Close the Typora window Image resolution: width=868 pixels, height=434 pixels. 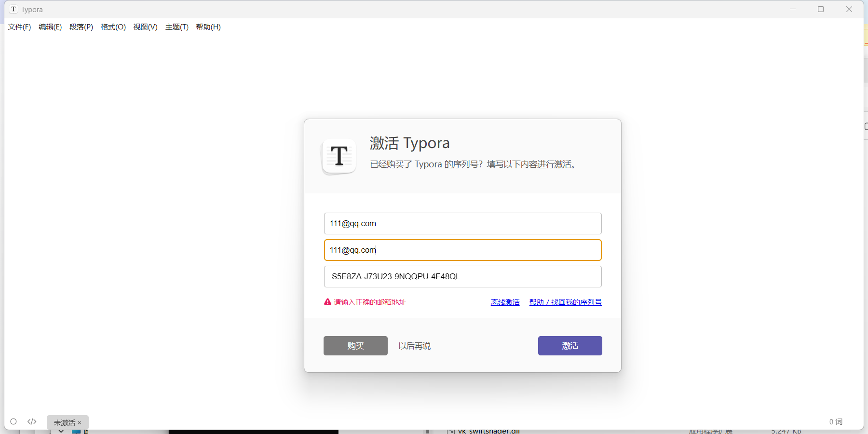click(x=849, y=9)
